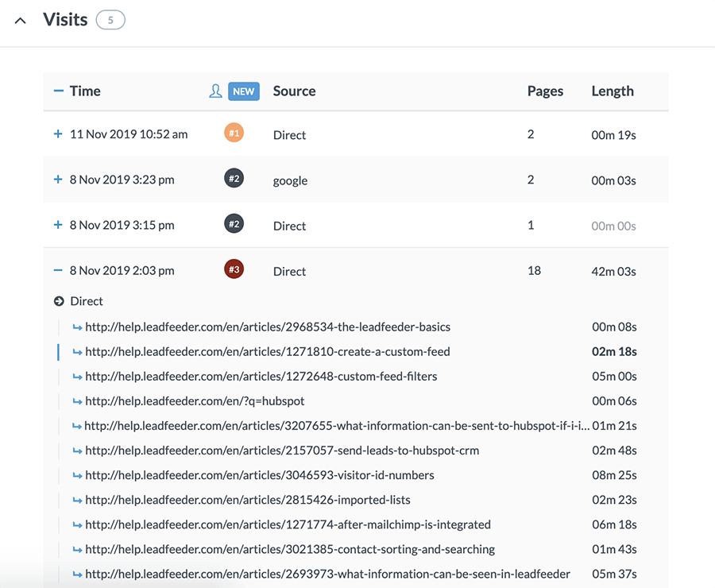Click the 00m 19s visit length
Viewport: 715px width, 588px height.
613,135
